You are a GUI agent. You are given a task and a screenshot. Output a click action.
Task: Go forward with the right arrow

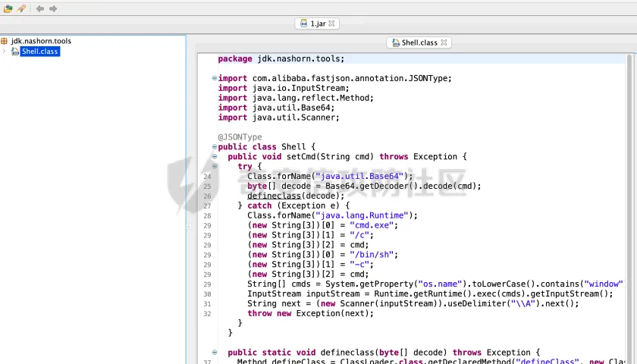point(53,8)
